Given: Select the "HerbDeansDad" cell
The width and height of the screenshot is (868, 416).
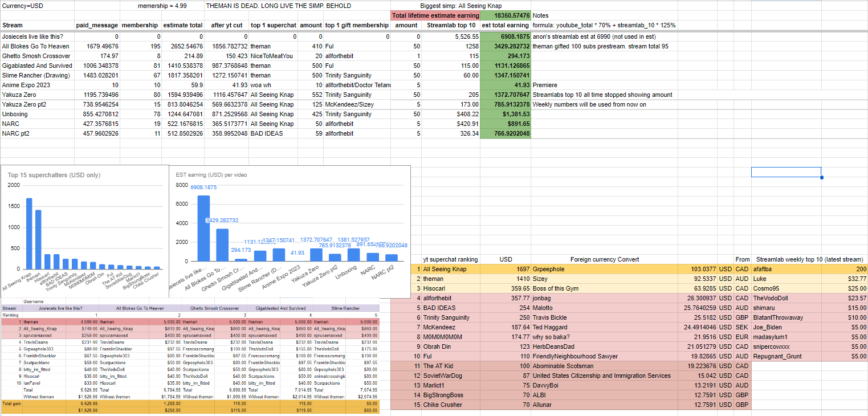Looking at the screenshot, I should click(604, 346).
